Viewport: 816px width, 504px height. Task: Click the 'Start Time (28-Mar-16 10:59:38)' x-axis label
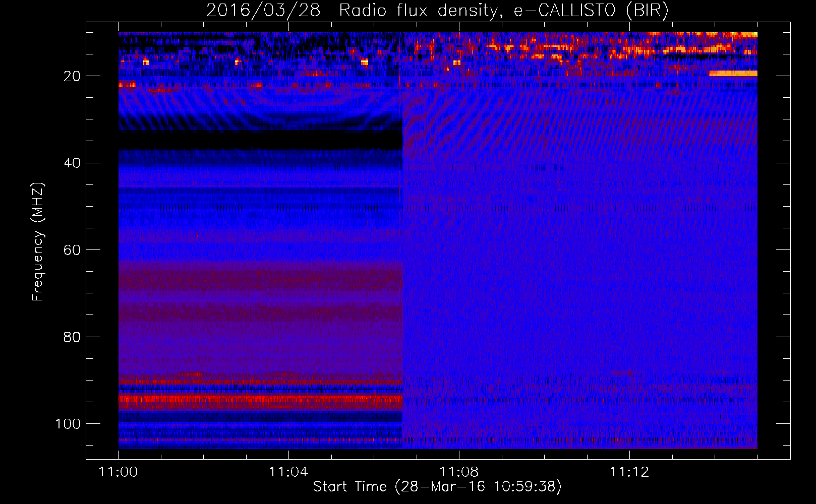coord(437,487)
